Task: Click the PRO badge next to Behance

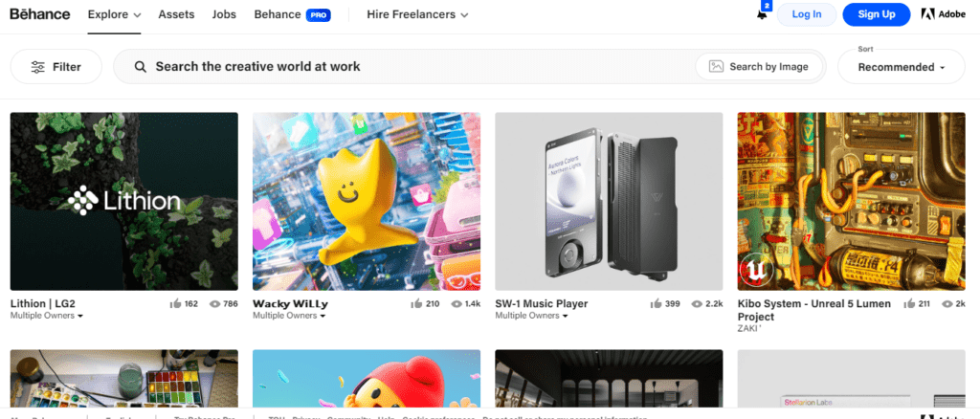Action: (318, 15)
